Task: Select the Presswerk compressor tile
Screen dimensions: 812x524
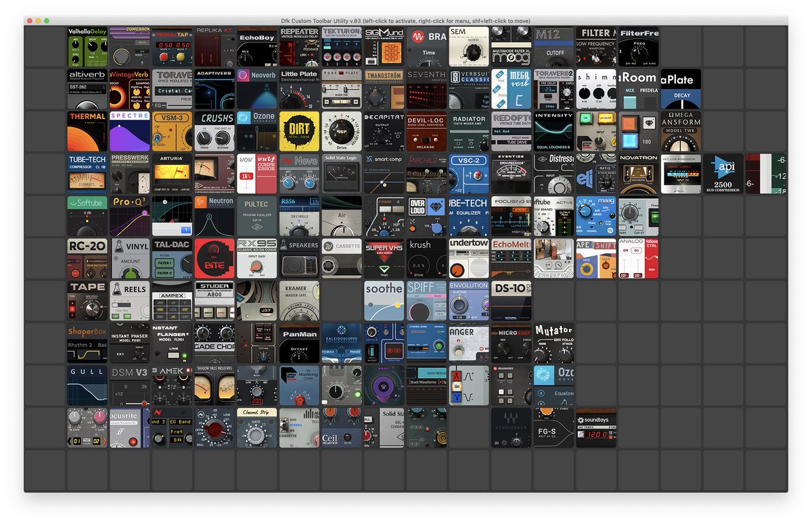Action: click(x=130, y=174)
